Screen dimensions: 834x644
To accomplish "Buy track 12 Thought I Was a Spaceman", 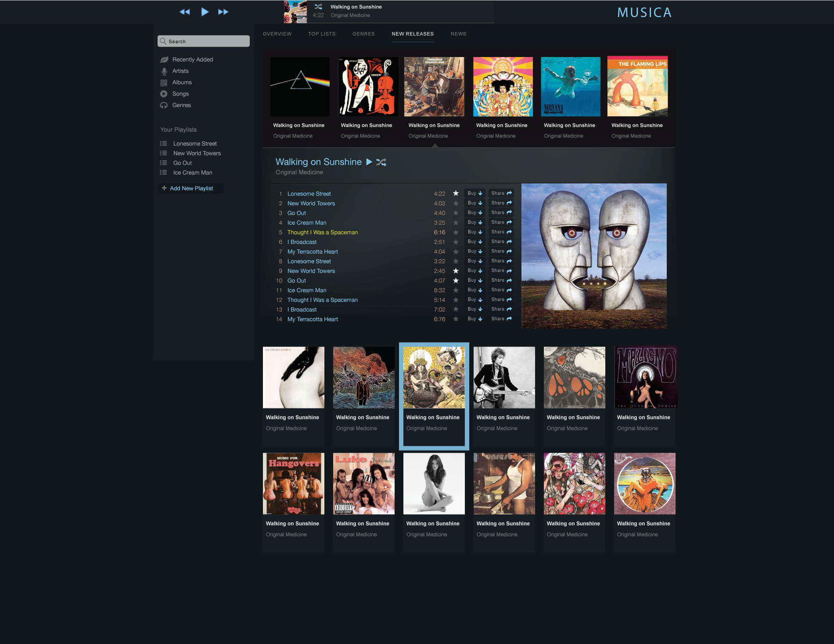I will click(x=475, y=300).
